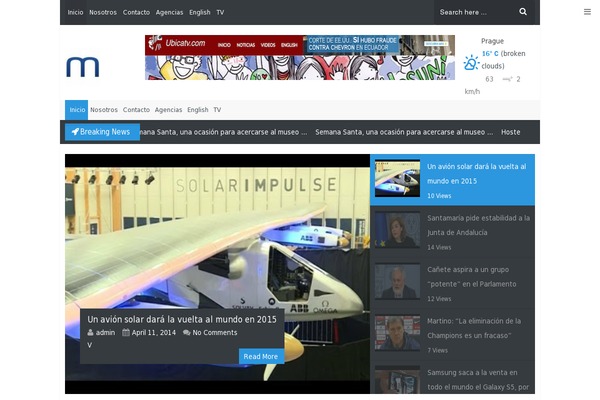
Task: Click the search magnifier icon
Action: tap(523, 12)
